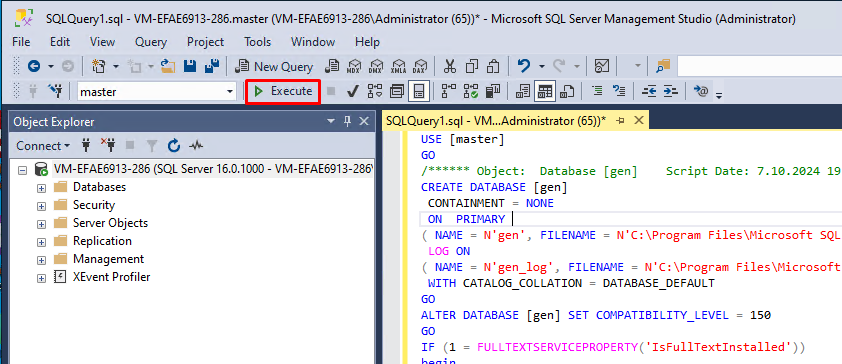Open the master database dropdown
The width and height of the screenshot is (842, 364).
(x=230, y=92)
